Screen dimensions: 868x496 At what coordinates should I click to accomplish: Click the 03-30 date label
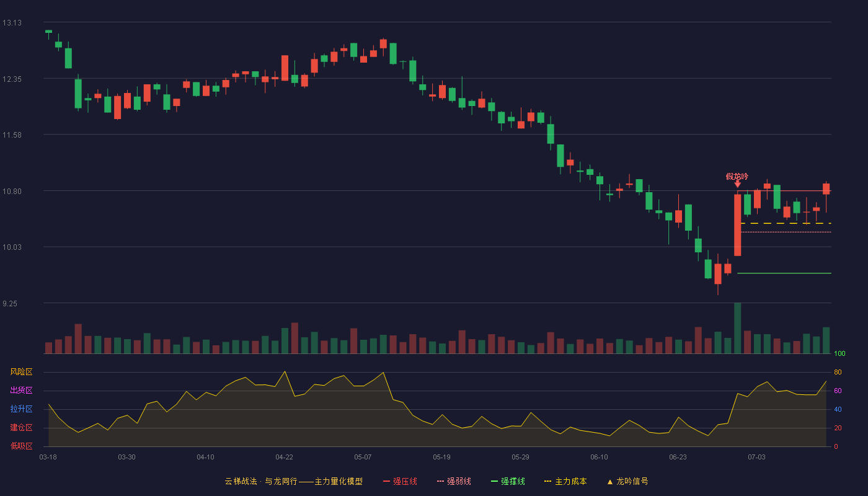pyautogui.click(x=126, y=457)
